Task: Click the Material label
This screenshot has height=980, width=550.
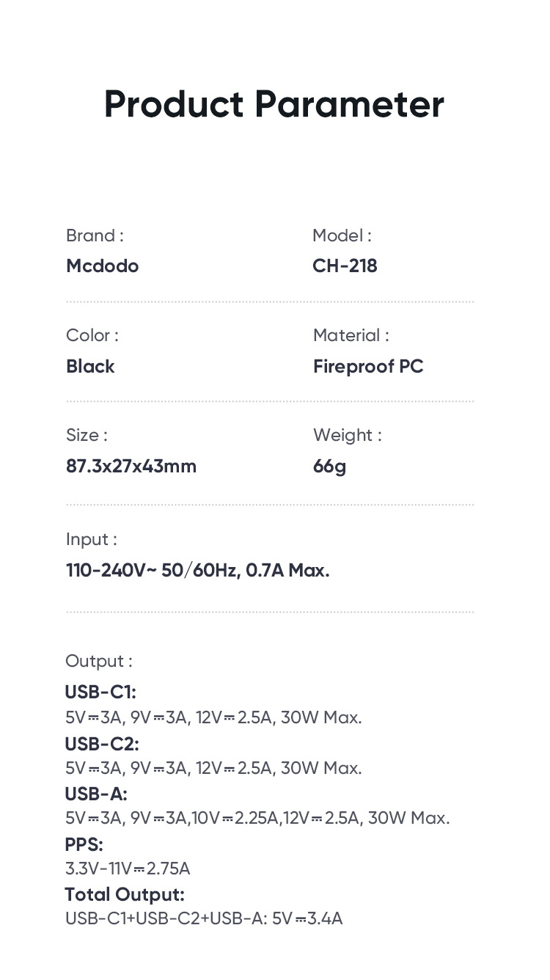Action: coord(351,335)
